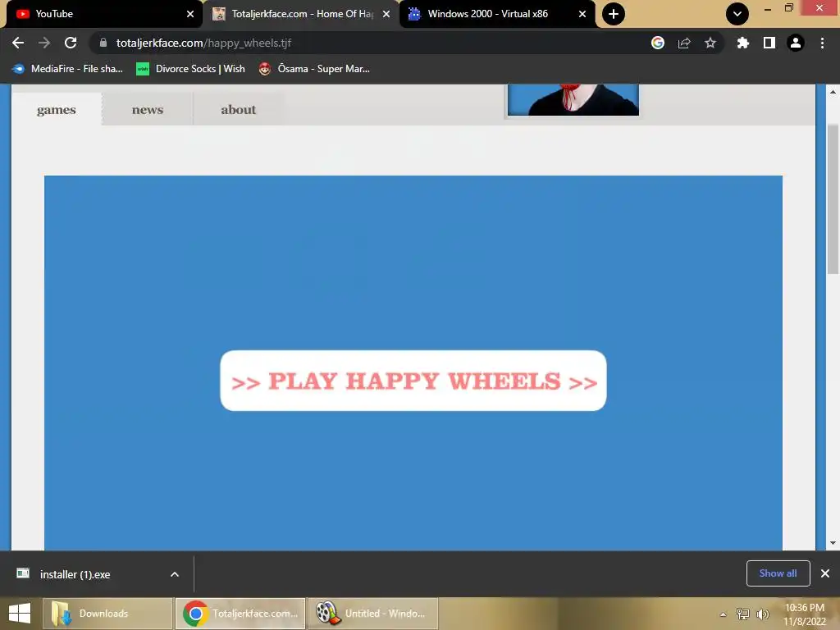Select the about site tab
Viewport: 840px width, 630px height.
[239, 109]
